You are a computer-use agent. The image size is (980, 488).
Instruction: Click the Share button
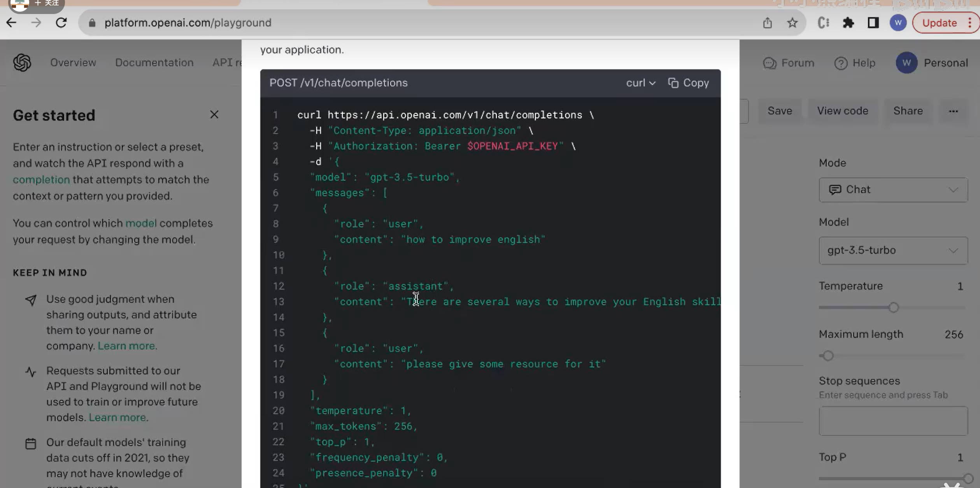(x=908, y=111)
